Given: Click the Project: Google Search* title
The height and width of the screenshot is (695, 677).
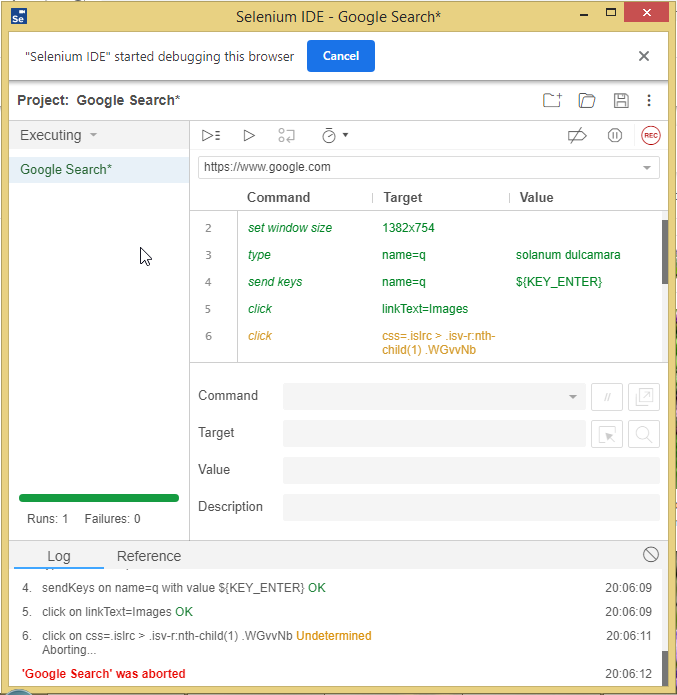Looking at the screenshot, I should [98, 100].
